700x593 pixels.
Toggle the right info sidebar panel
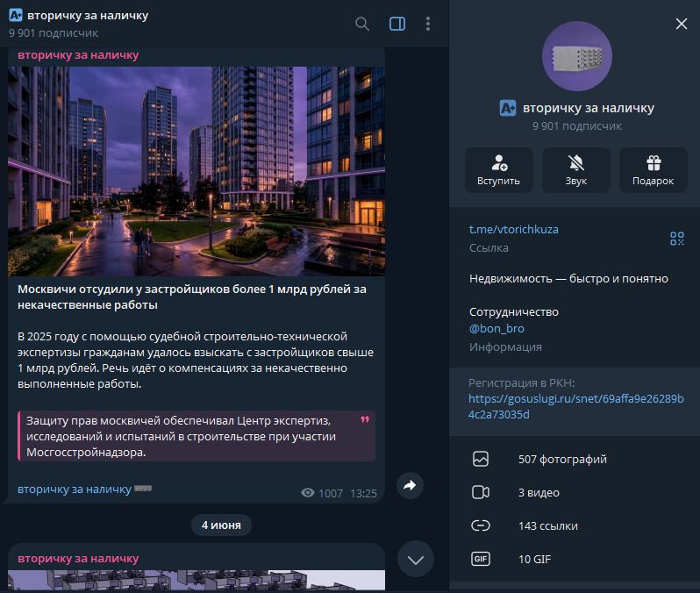397,24
